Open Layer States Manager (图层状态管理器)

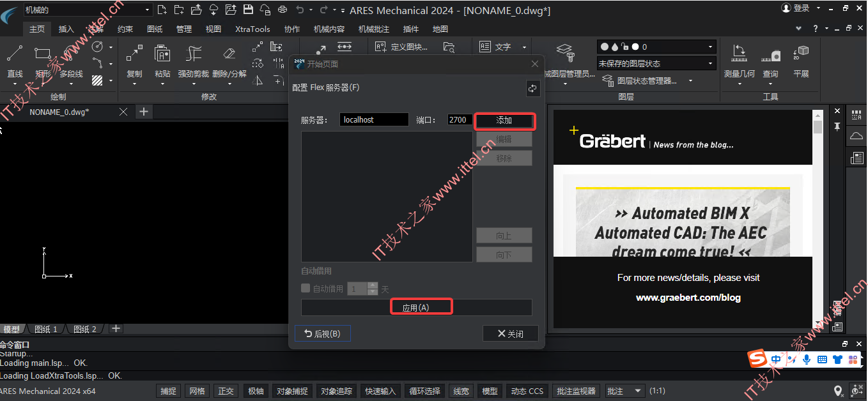tap(640, 80)
